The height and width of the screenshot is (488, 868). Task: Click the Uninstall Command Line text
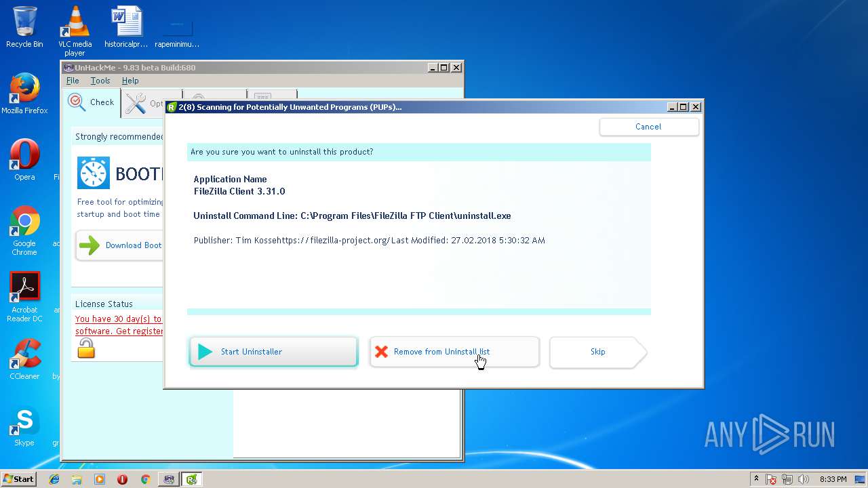point(352,216)
